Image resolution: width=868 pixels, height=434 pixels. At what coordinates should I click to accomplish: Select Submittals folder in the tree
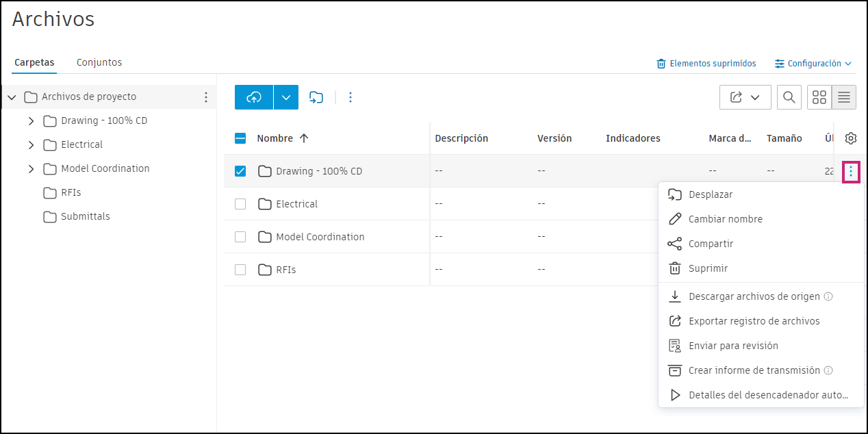85,216
